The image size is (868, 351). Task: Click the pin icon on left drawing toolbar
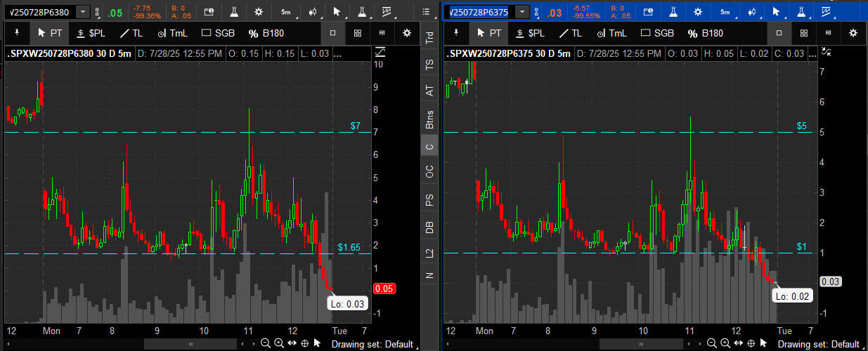[x=15, y=33]
